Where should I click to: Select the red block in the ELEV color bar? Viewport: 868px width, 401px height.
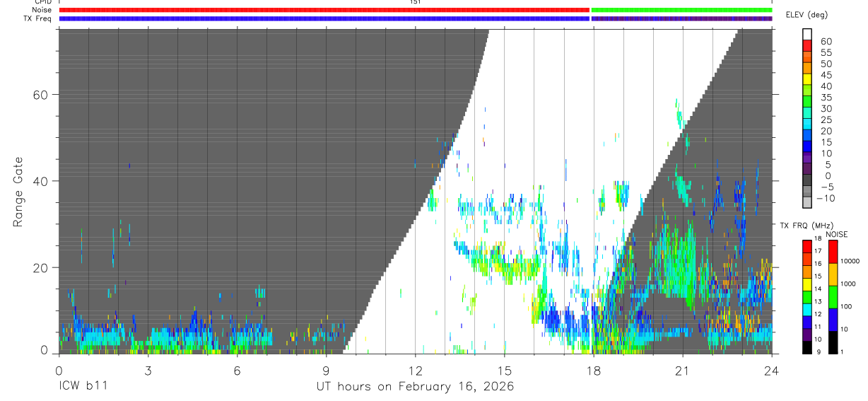click(x=807, y=45)
